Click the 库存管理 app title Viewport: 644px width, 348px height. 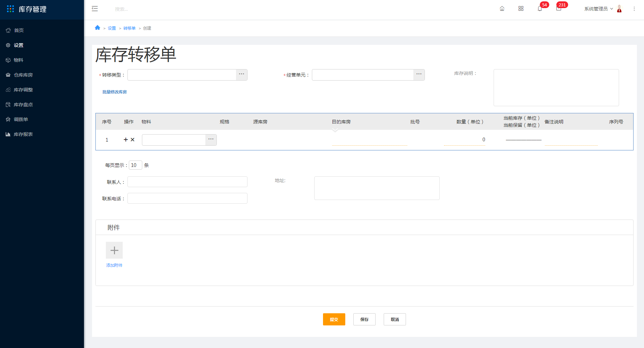coord(32,9)
